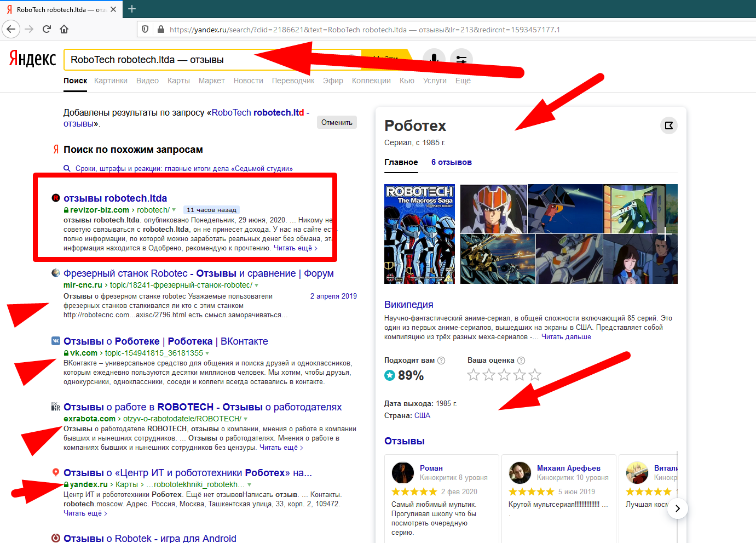Open search settings sliders icon
The width and height of the screenshot is (756, 543).
coord(461,59)
